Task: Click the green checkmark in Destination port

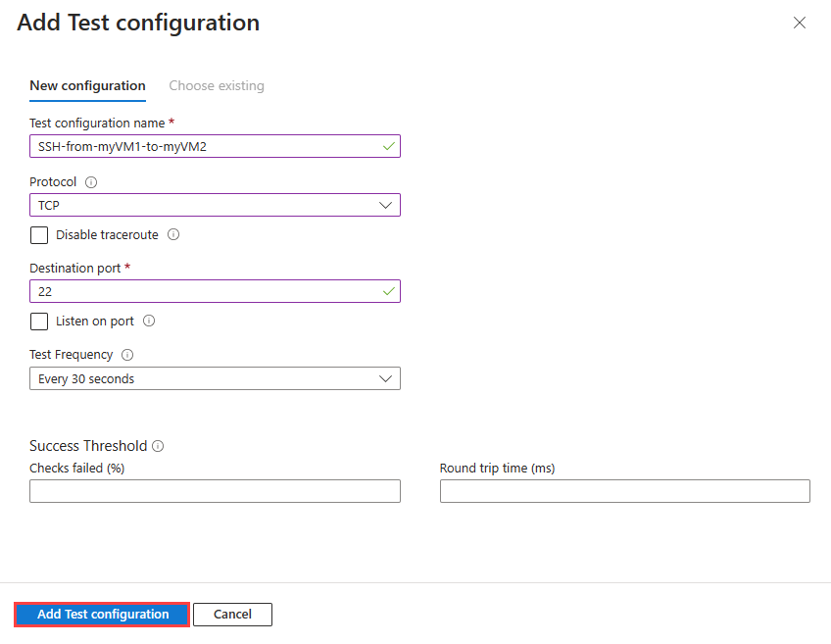Action: 389,291
